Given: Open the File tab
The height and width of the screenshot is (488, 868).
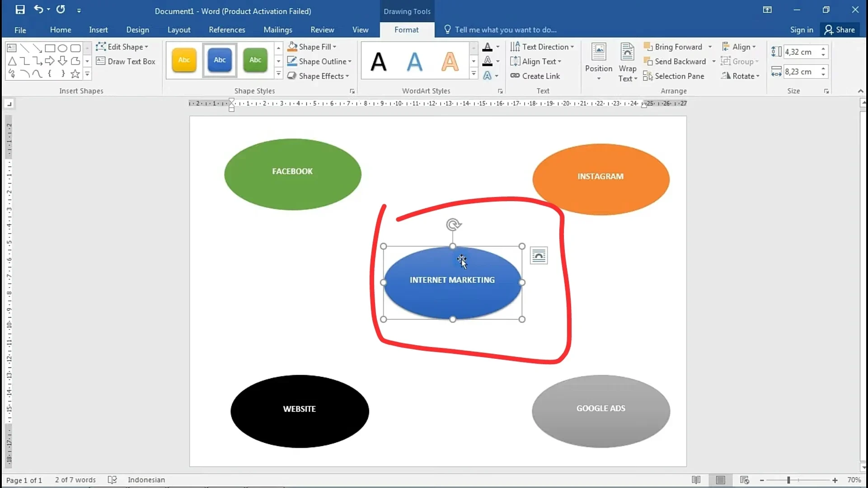Looking at the screenshot, I should 20,30.
